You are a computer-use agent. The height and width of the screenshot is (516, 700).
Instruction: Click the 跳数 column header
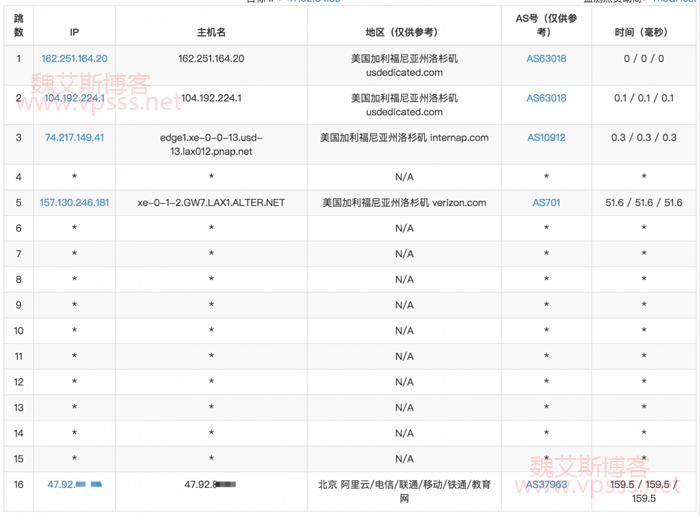[x=18, y=26]
